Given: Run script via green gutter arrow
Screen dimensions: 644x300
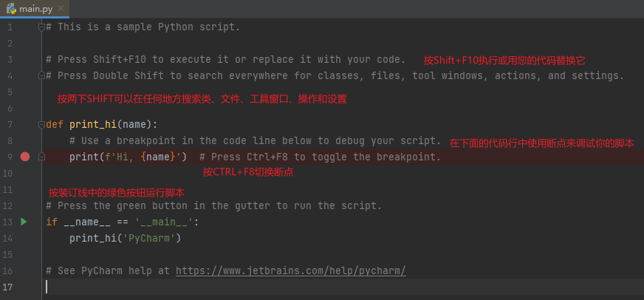Looking at the screenshot, I should 24,222.
